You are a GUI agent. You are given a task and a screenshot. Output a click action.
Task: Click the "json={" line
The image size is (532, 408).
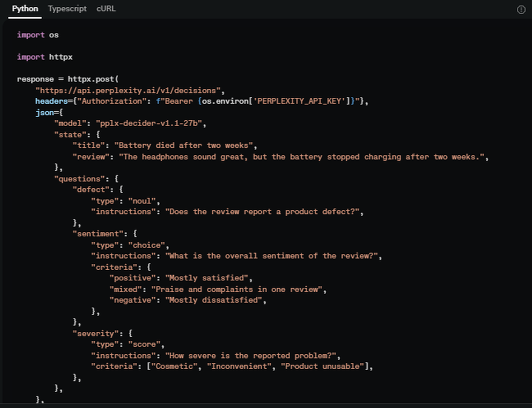coord(49,113)
